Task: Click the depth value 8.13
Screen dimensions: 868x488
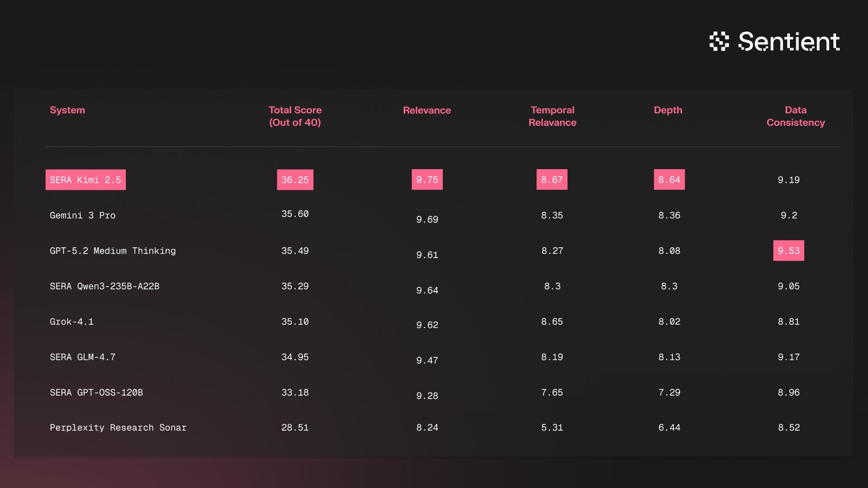Action: [669, 357]
